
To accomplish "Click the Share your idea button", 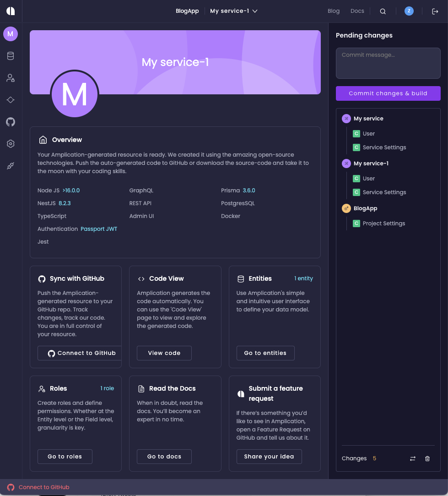I will [269, 457].
